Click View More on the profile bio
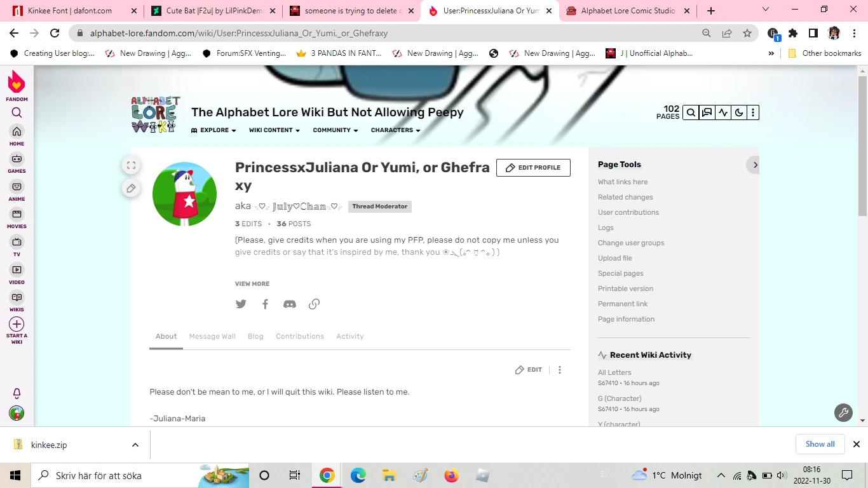 pyautogui.click(x=252, y=283)
